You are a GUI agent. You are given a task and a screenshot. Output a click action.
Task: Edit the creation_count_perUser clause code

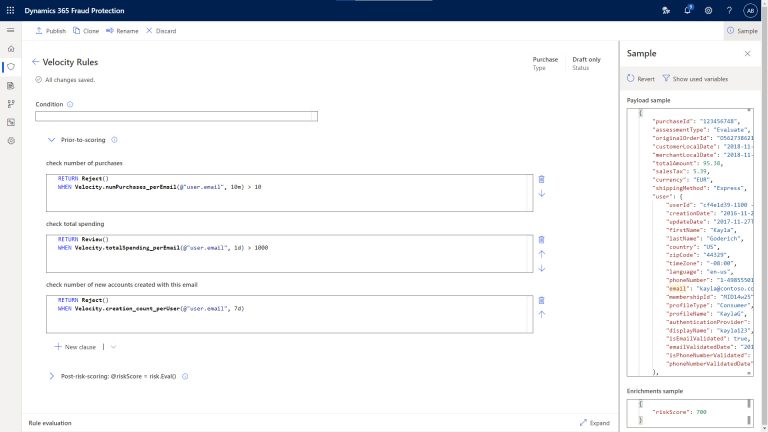pos(289,314)
